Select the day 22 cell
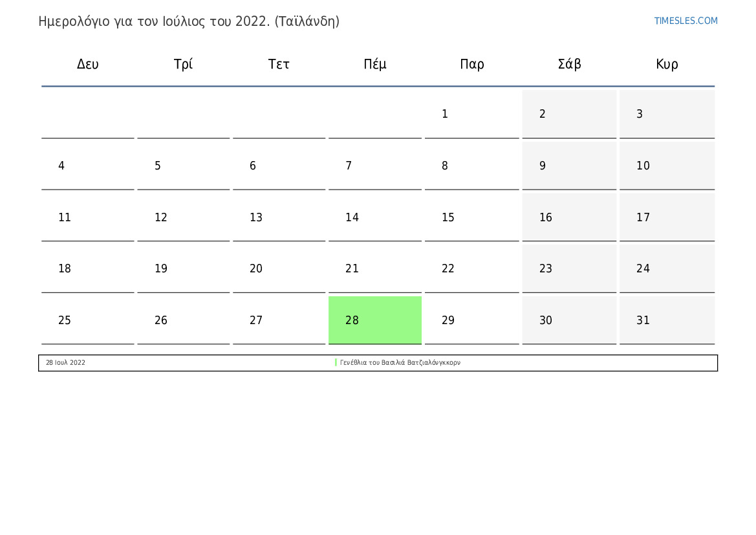The image size is (756, 535). click(x=471, y=268)
